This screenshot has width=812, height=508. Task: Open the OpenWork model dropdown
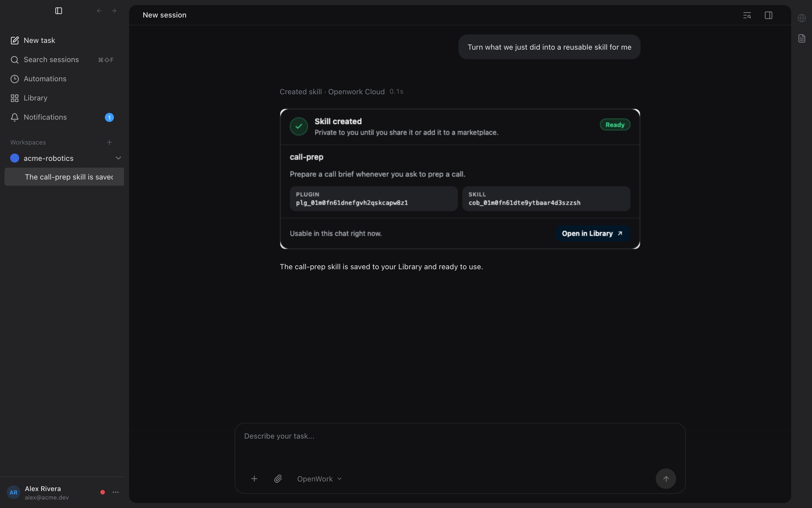point(319,479)
